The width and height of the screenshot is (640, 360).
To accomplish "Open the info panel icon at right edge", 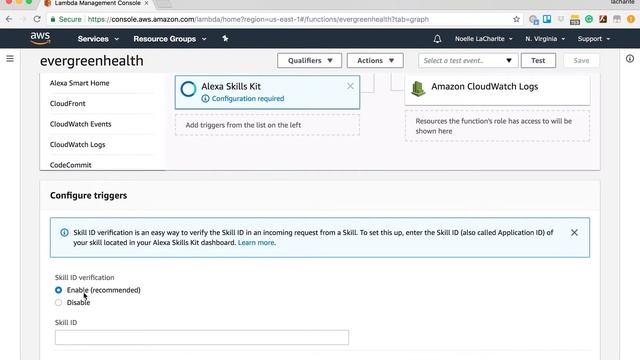I will click(630, 59).
